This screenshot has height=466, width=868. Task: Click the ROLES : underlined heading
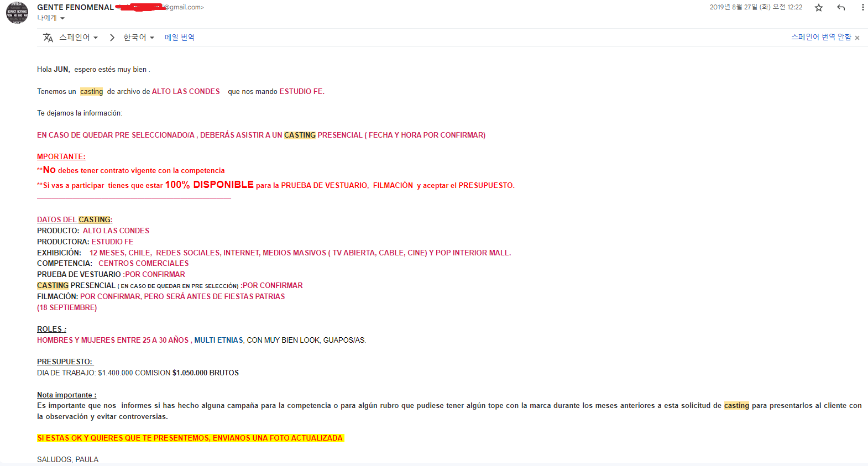(x=52, y=329)
